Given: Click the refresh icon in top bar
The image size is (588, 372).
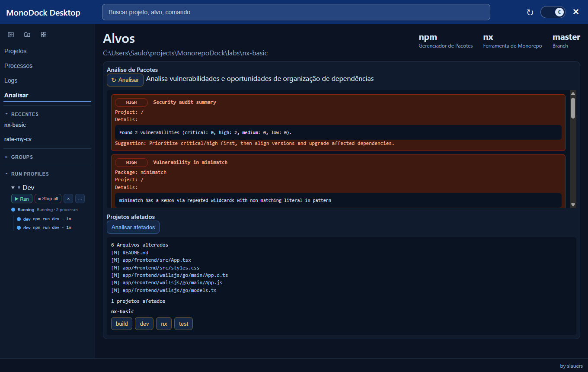Looking at the screenshot, I should point(530,12).
